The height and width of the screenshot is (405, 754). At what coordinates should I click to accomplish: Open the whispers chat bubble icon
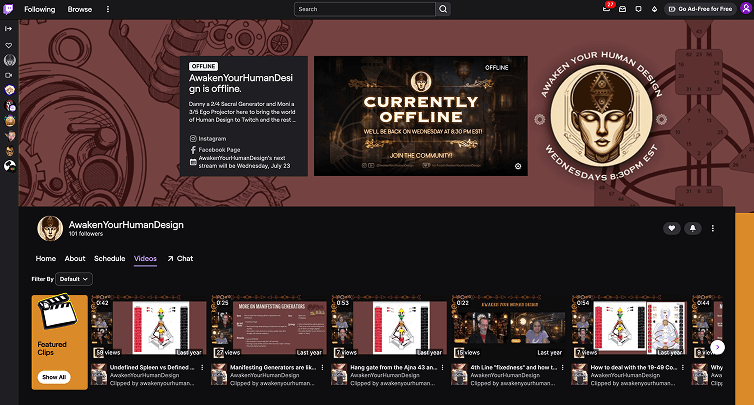click(x=638, y=9)
